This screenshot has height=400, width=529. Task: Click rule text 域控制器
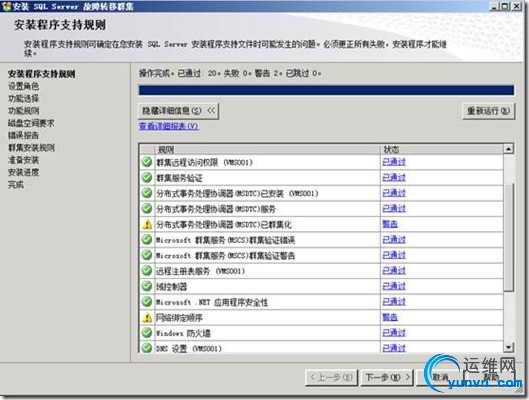pos(171,286)
